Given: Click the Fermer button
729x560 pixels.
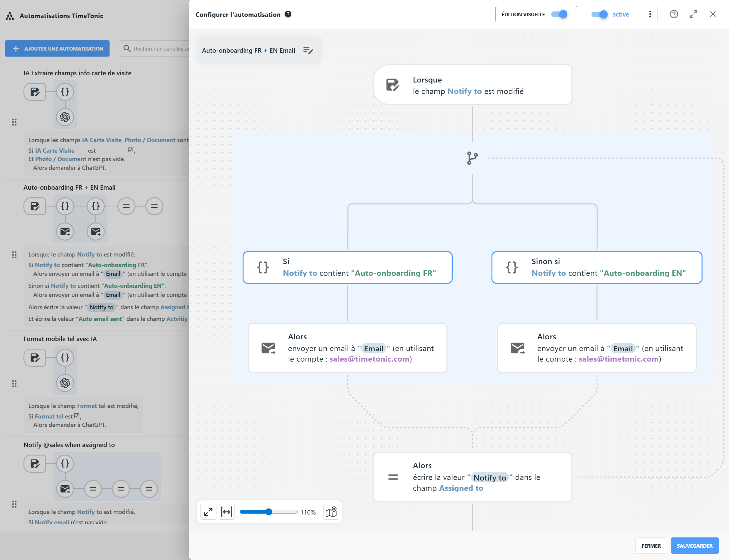Looking at the screenshot, I should point(651,546).
